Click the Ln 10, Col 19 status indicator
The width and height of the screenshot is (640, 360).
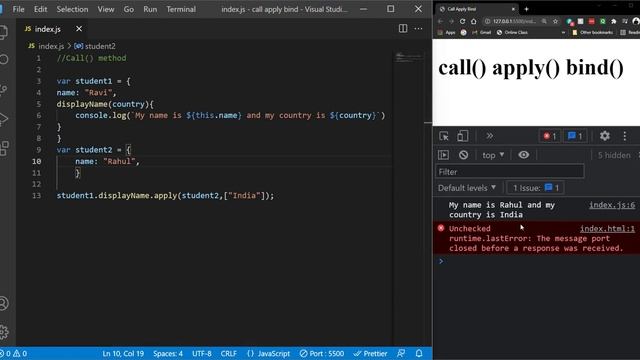[x=123, y=353]
